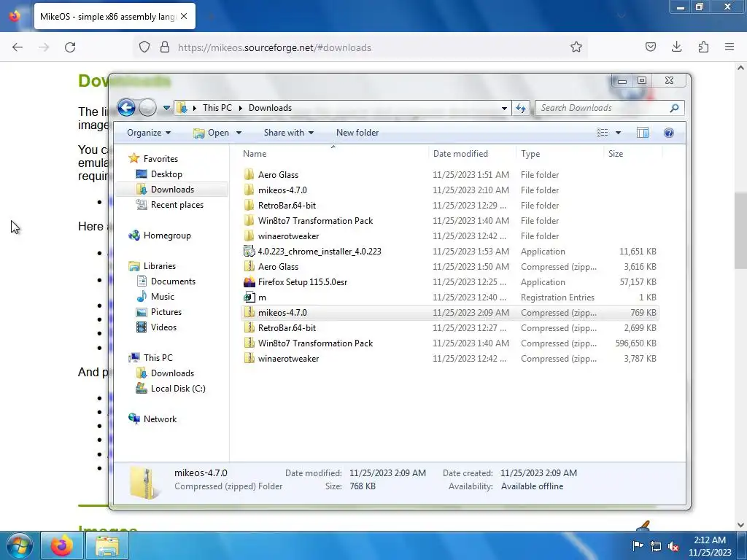Select the 'm' registry entries file icon

249,297
